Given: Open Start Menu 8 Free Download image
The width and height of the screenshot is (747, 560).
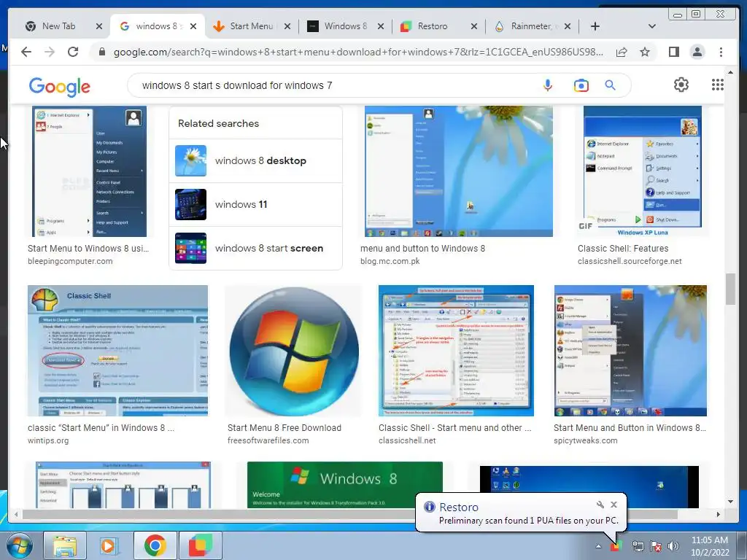Looking at the screenshot, I should 293,351.
